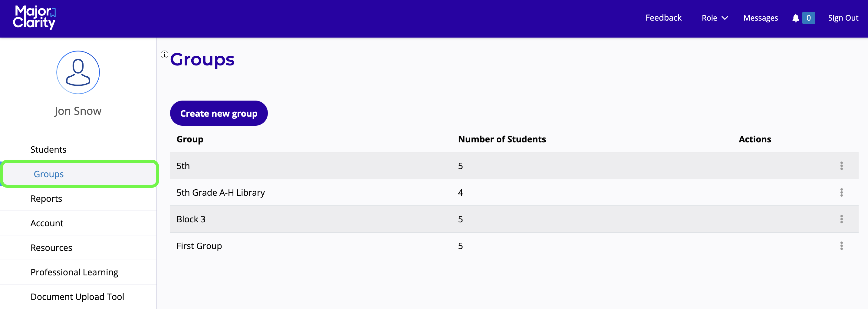Open the Reports section
This screenshot has width=868, height=309.
[46, 198]
